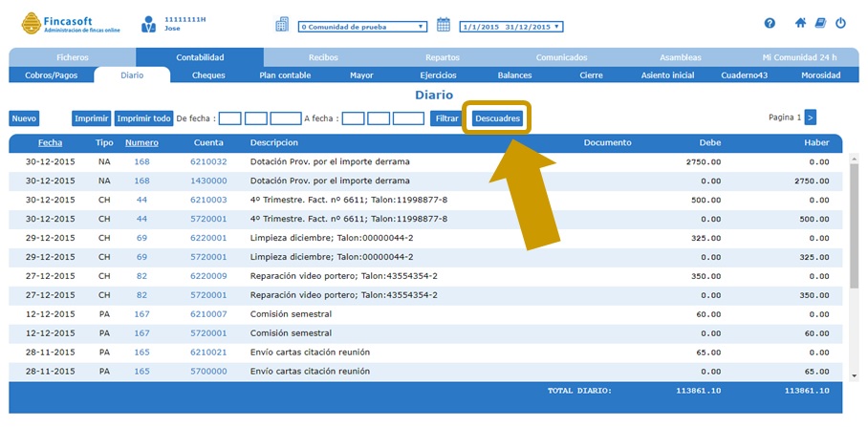Click the calendar icon in header
The height and width of the screenshot is (427, 868).
[x=444, y=25]
